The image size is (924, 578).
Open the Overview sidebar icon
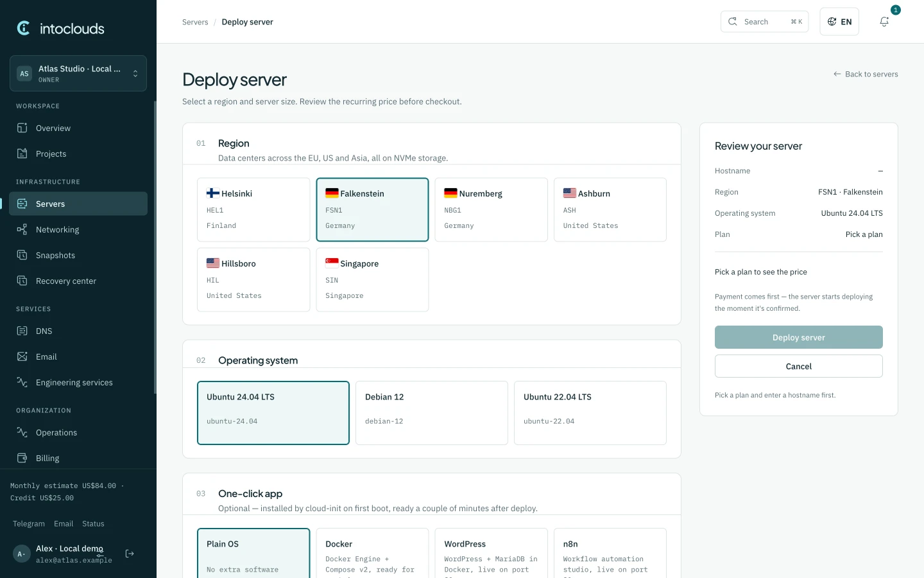22,128
